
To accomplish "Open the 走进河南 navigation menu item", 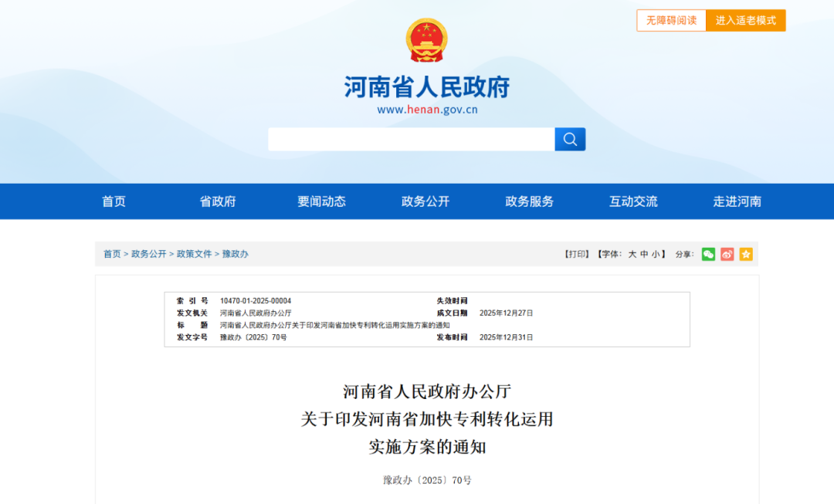I will (x=735, y=201).
